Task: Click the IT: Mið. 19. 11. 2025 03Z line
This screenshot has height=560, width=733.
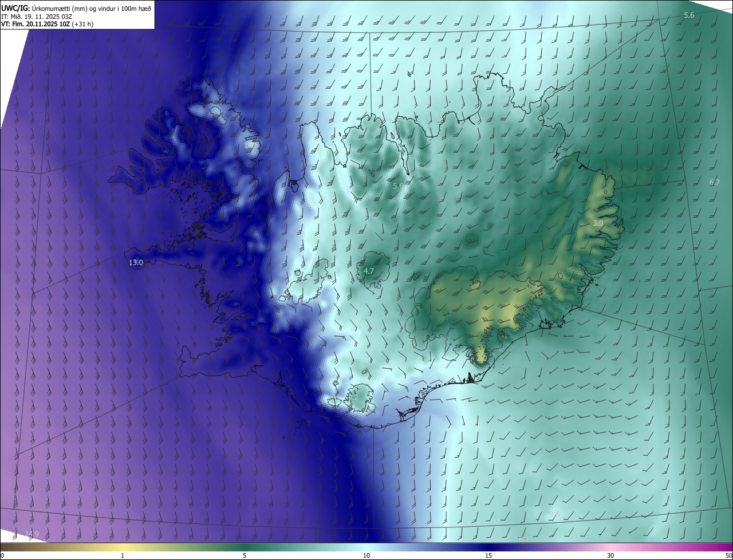Action: coord(37,16)
